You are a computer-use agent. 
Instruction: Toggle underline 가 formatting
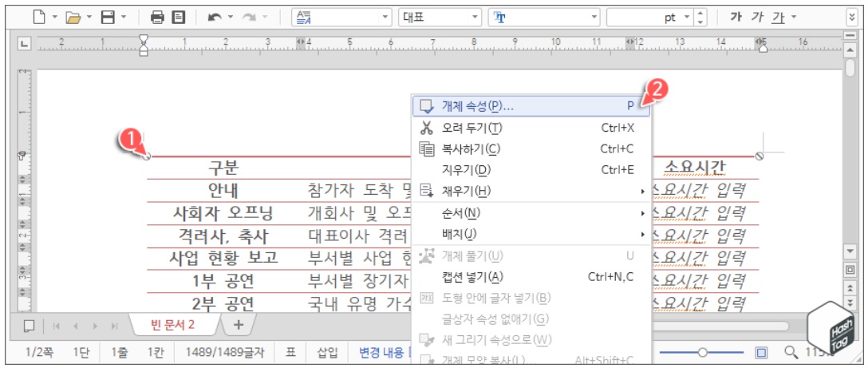point(779,18)
